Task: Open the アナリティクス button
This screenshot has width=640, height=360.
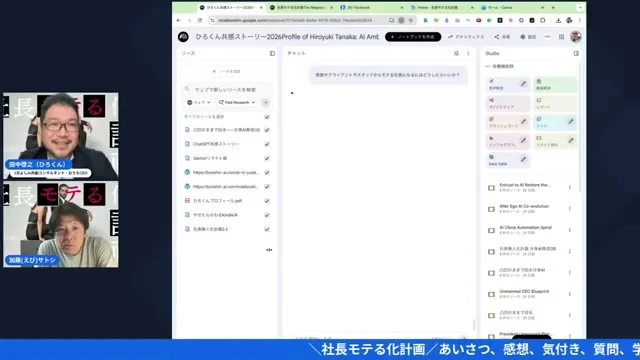Action: point(466,37)
